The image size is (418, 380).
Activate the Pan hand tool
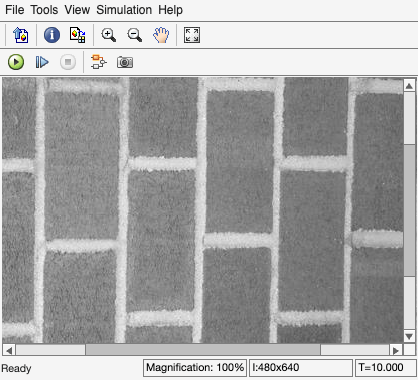click(161, 35)
